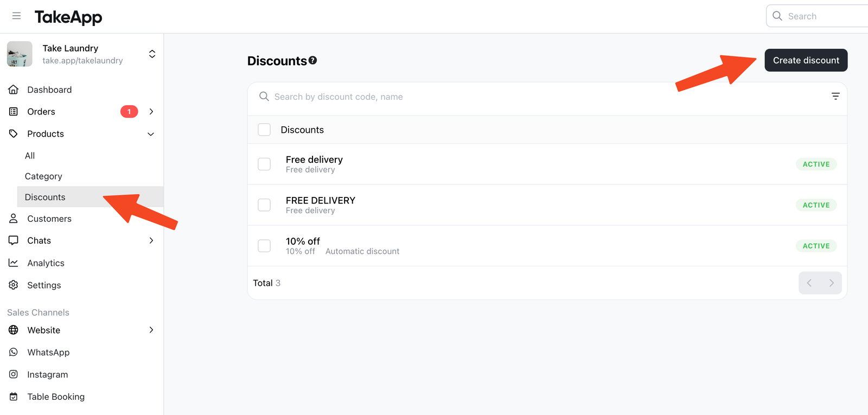Open the hamburger menu icon

point(16,16)
